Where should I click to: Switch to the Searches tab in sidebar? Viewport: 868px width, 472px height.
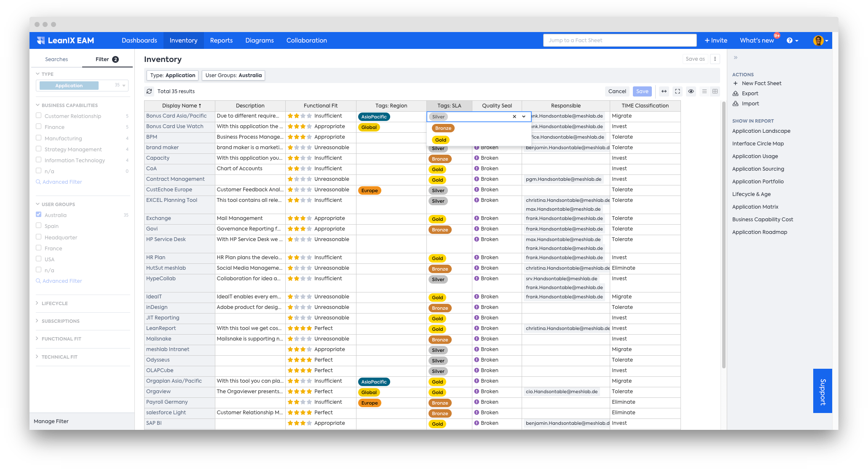56,59
